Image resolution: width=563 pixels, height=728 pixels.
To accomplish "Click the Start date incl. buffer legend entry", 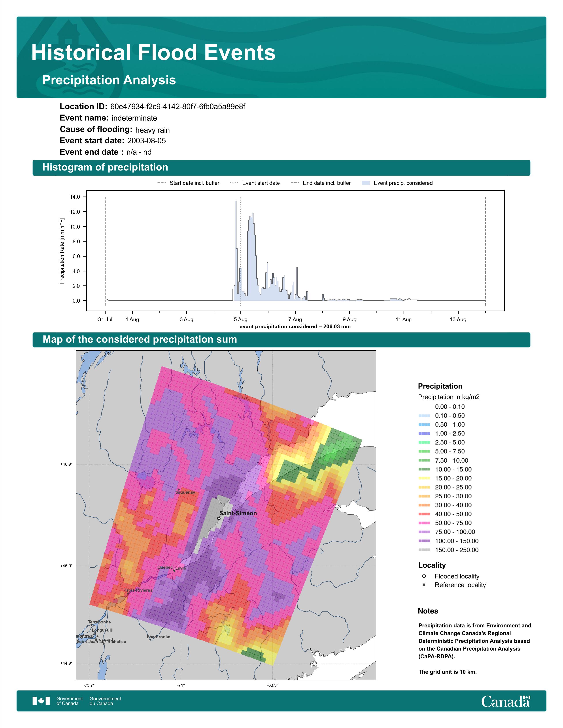I will pos(189,183).
